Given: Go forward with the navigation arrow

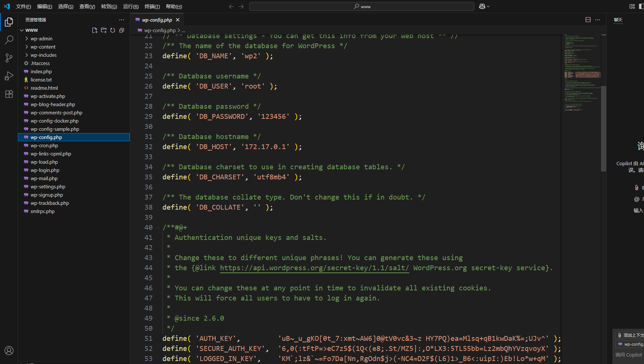Looking at the screenshot, I should click(x=241, y=6).
